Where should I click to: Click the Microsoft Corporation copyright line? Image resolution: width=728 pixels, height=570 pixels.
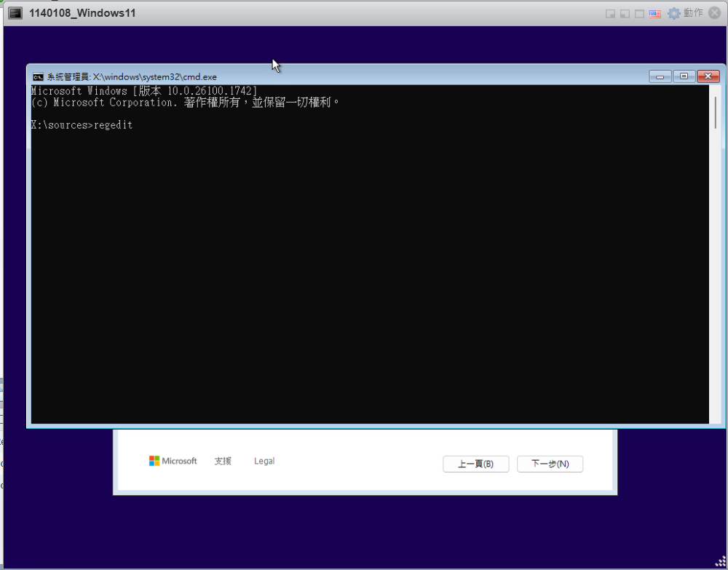[x=185, y=102]
